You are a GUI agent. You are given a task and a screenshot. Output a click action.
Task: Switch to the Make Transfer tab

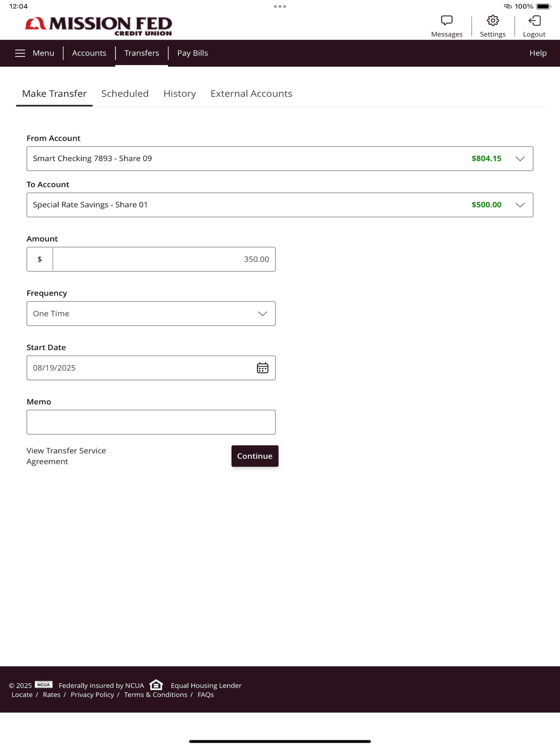[54, 94]
